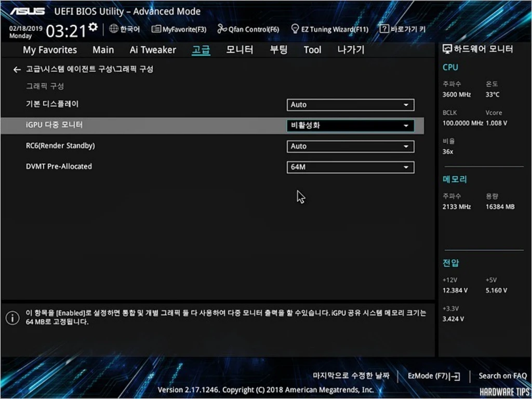Select the iGPU 다중 모니터 setting row

pyautogui.click(x=156, y=125)
